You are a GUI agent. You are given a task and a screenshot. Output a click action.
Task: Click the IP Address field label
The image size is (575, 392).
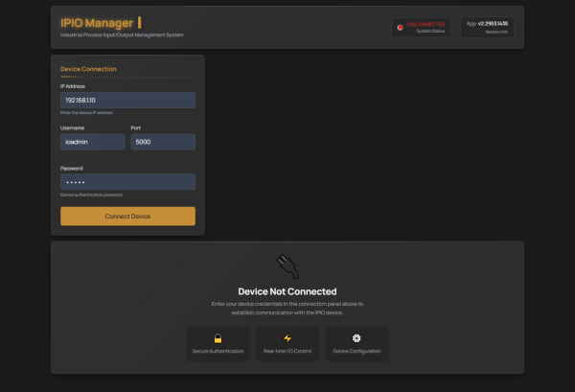[73, 86]
